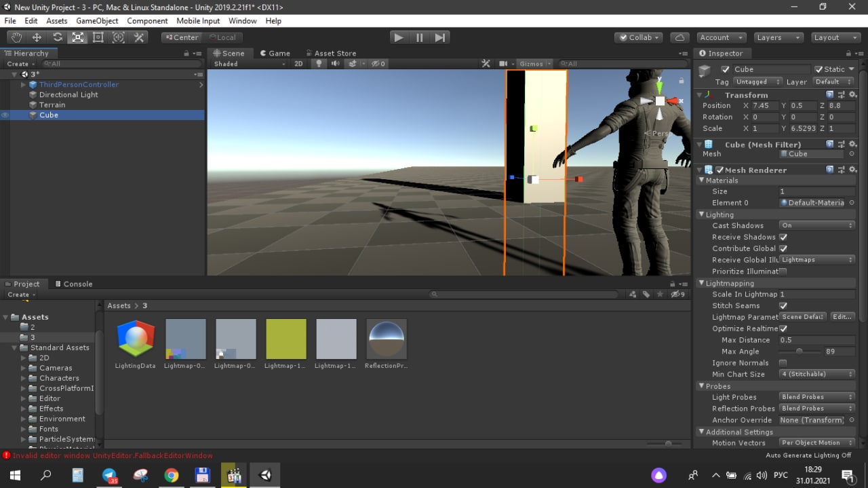This screenshot has height=488, width=868.
Task: Toggle hidden objects visibility count
Action: tap(378, 64)
